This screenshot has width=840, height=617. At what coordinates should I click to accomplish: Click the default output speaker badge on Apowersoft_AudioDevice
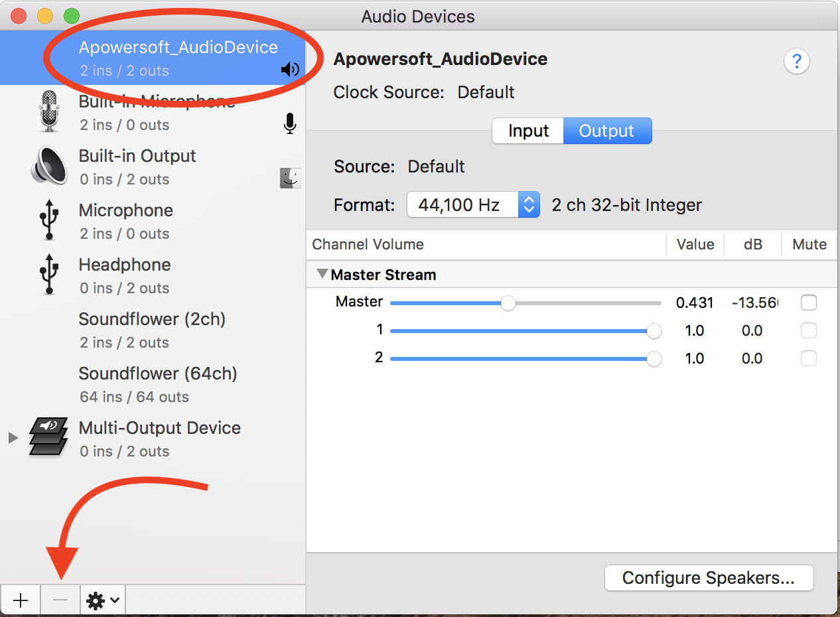[290, 69]
